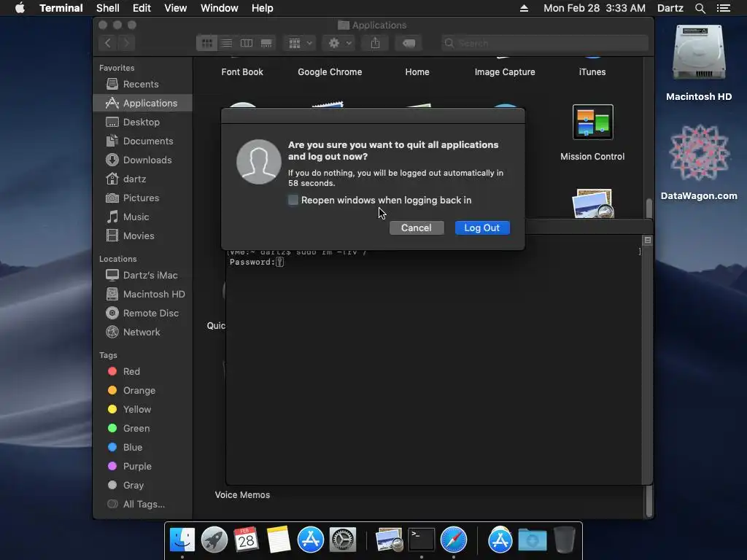This screenshot has height=560, width=747.
Task: Click the Finder window vertical scrollbar
Action: [x=649, y=208]
